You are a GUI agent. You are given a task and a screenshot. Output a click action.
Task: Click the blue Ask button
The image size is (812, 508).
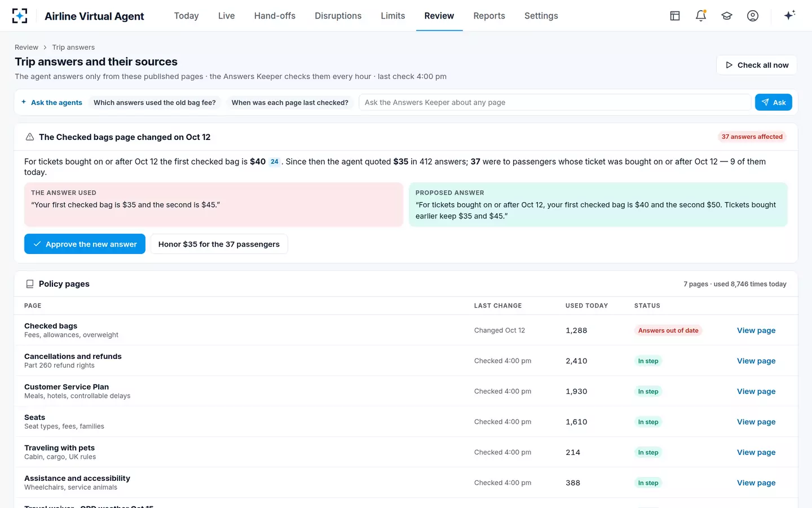(x=774, y=102)
